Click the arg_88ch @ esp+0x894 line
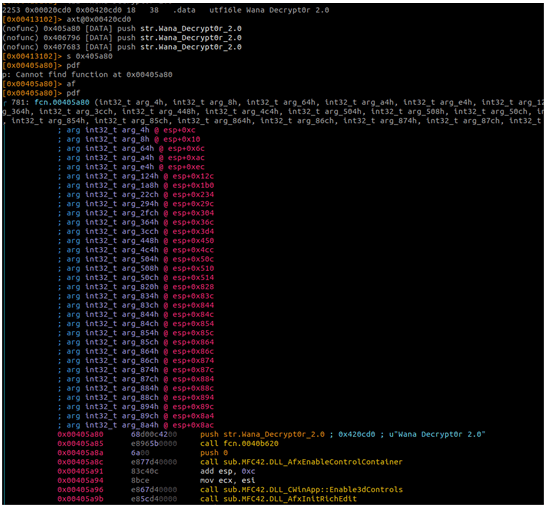 pos(136,397)
